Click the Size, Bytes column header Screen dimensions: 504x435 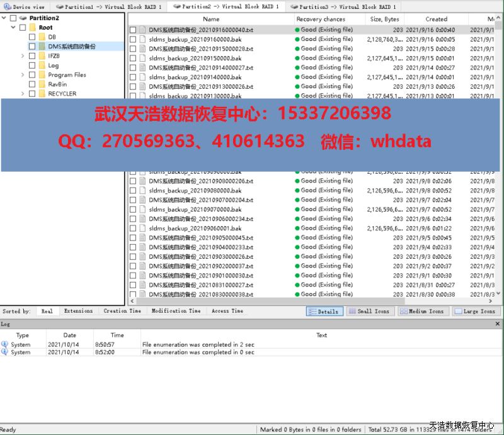[384, 20]
